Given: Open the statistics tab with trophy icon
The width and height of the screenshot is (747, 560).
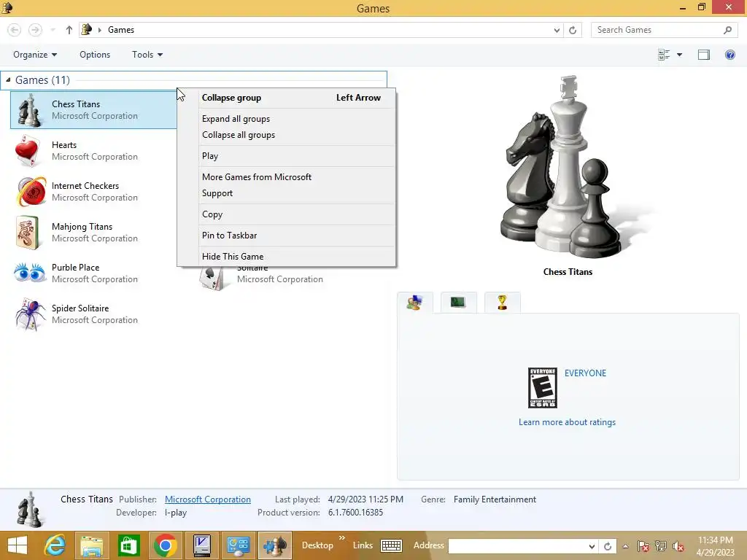Looking at the screenshot, I should 502,303.
